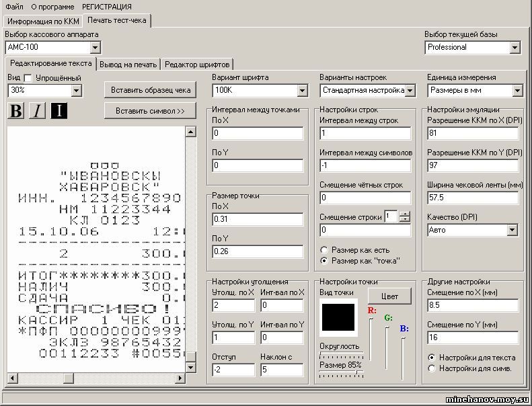Open the current database dropdown Professional
The width and height of the screenshot is (532, 406).
coord(515,48)
